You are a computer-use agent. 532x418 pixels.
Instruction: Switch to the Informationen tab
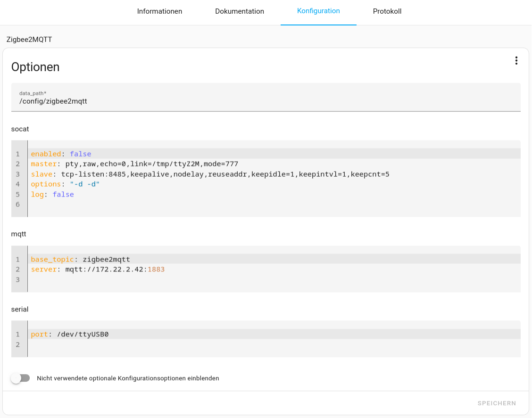click(159, 11)
